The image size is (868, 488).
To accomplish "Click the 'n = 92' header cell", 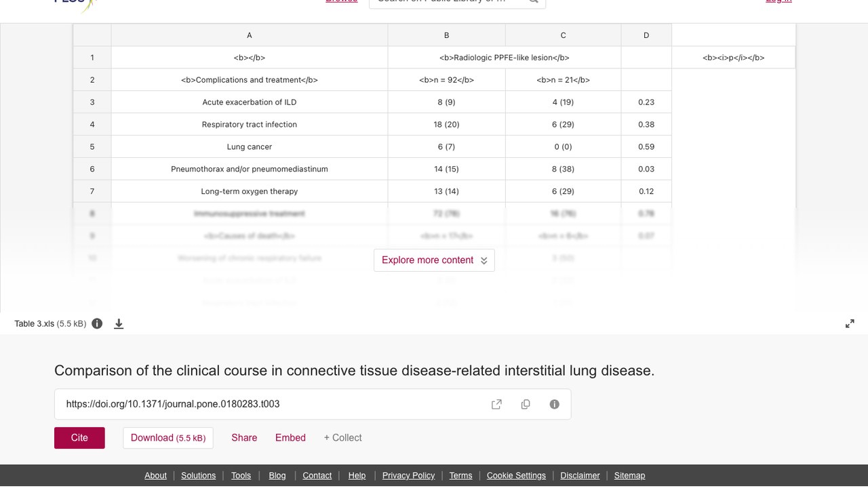I will pyautogui.click(x=446, y=80).
